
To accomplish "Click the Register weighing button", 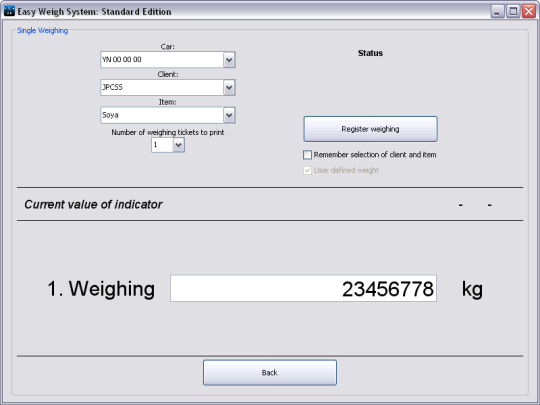I will [x=370, y=129].
